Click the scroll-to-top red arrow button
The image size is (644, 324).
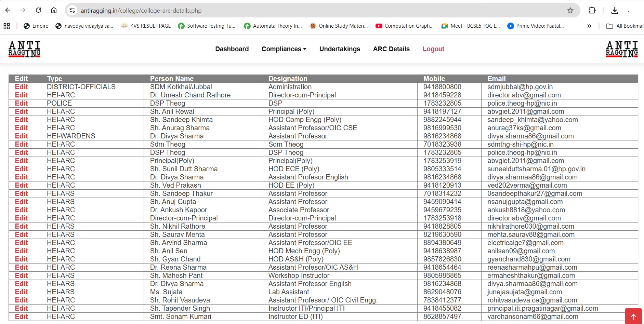[633, 316]
